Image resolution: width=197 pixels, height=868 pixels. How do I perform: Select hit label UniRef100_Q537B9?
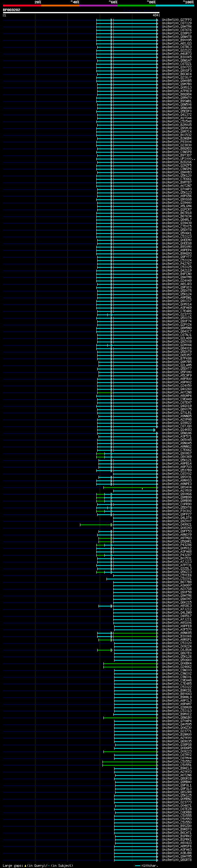point(177,470)
